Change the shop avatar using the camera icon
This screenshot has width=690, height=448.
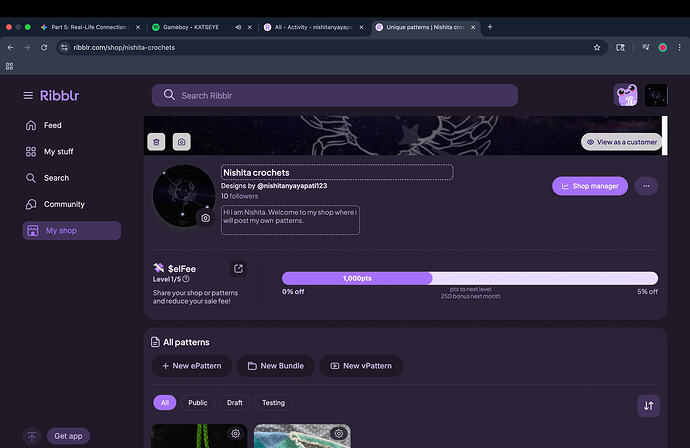click(206, 218)
